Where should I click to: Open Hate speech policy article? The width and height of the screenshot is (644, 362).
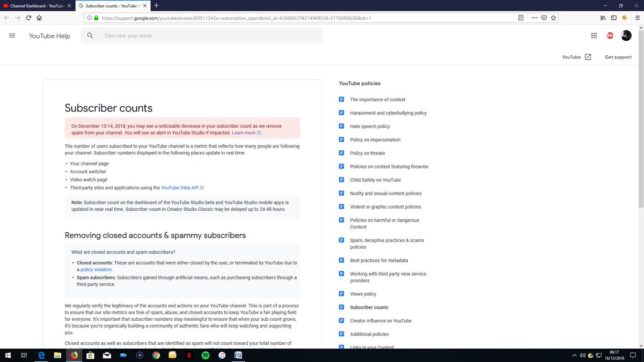(370, 127)
